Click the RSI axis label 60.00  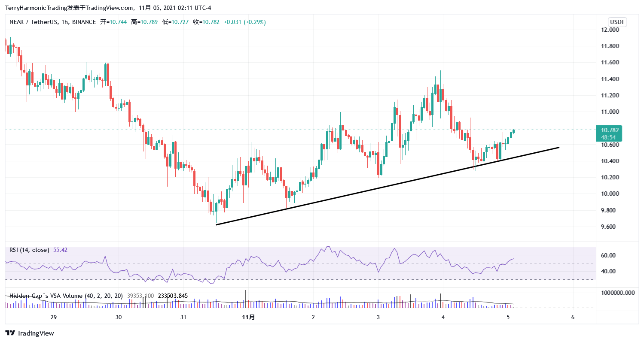[608, 255]
